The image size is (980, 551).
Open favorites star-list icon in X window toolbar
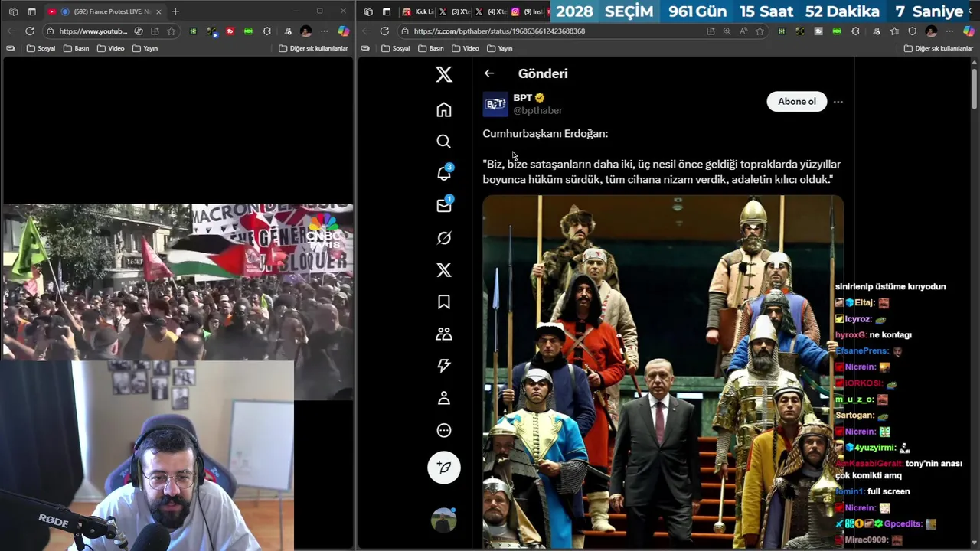point(894,31)
